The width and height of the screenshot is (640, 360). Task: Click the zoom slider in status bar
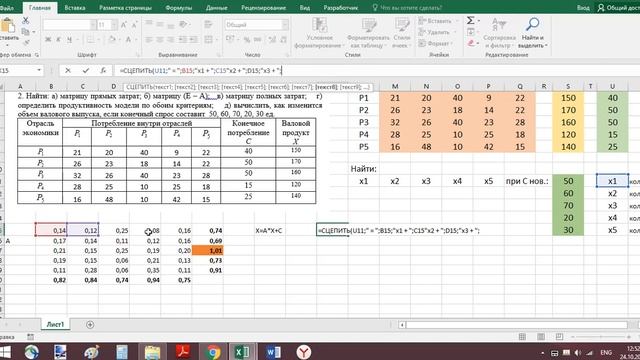(601, 337)
